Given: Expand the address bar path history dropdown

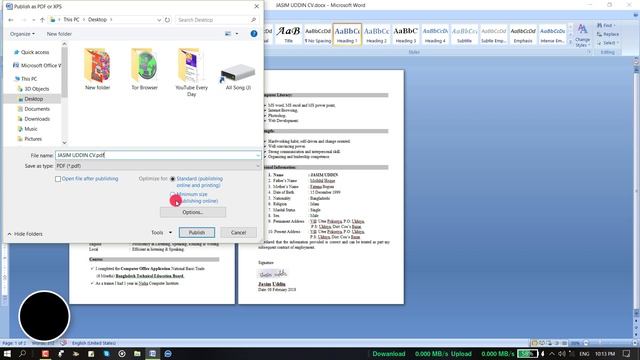Looking at the screenshot, I should click(159, 20).
